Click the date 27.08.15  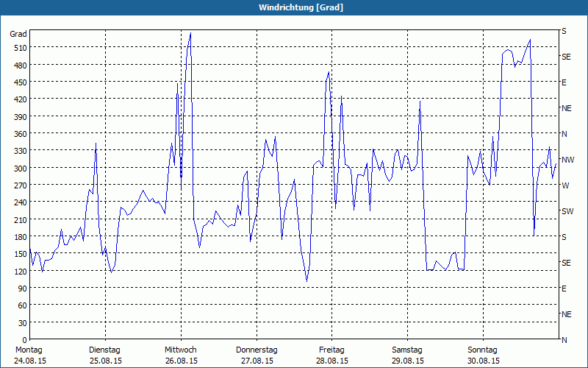257,361
